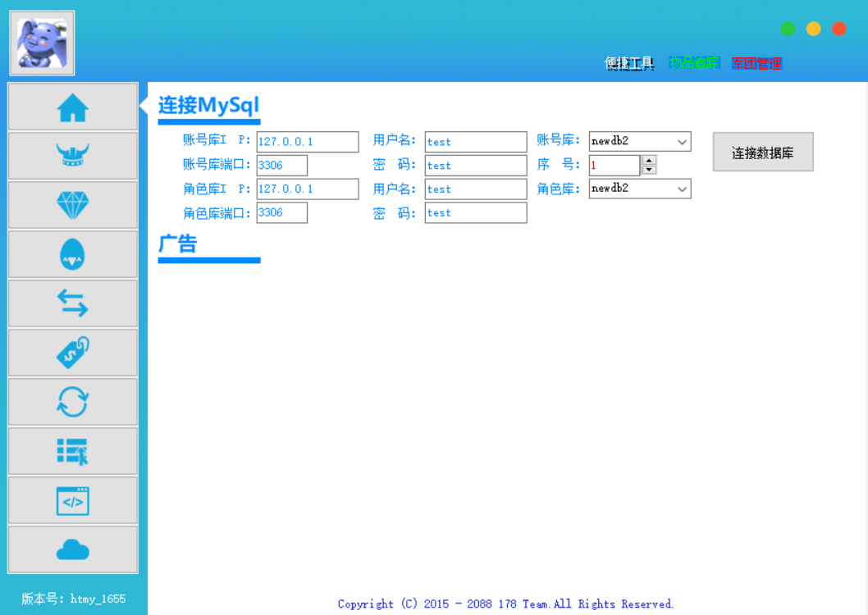The image size is (868, 615).
Task: Click the swap arrows sidebar icon
Action: pos(73,304)
